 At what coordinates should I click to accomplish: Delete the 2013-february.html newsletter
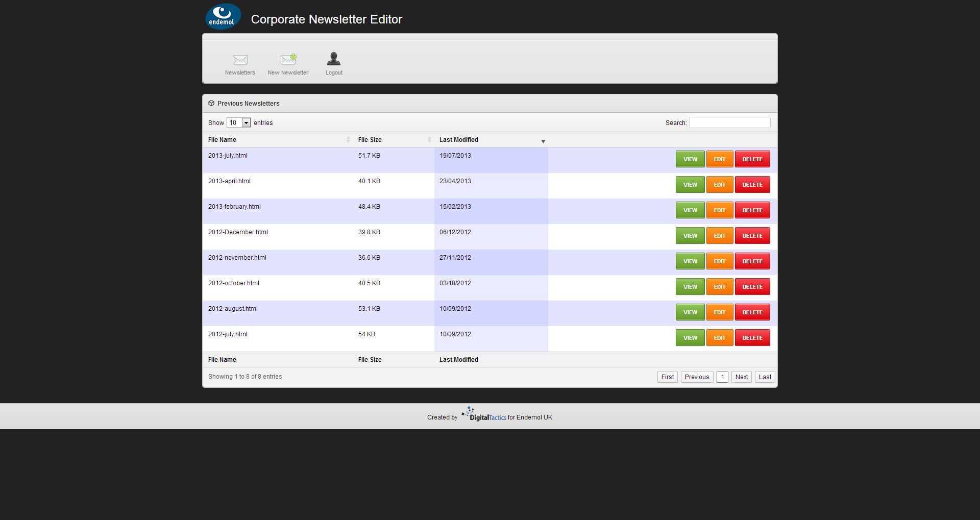click(752, 210)
